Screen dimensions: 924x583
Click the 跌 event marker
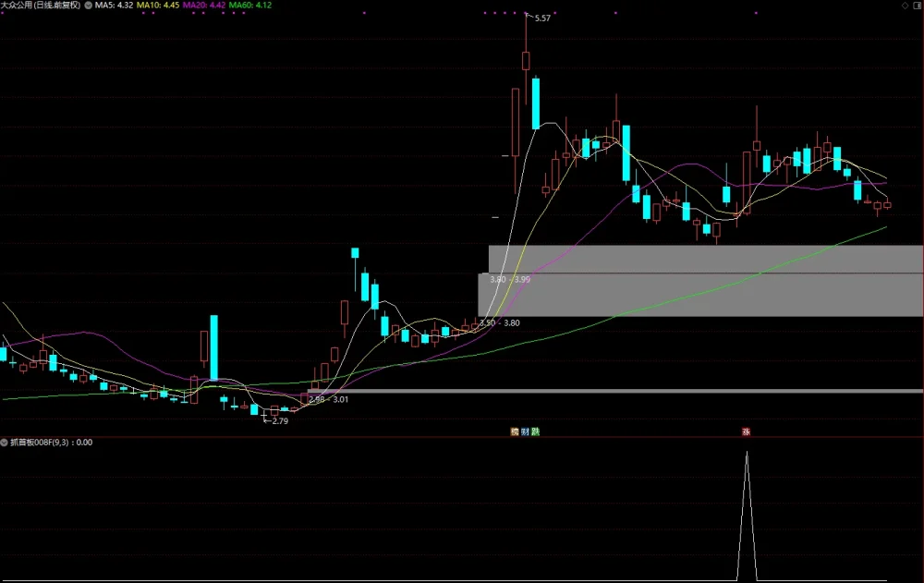[x=535, y=431]
